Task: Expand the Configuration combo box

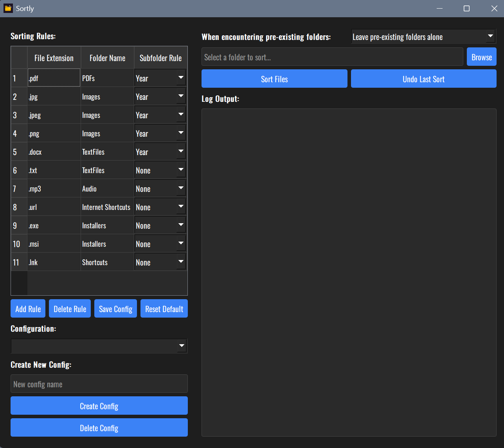Action: point(99,346)
